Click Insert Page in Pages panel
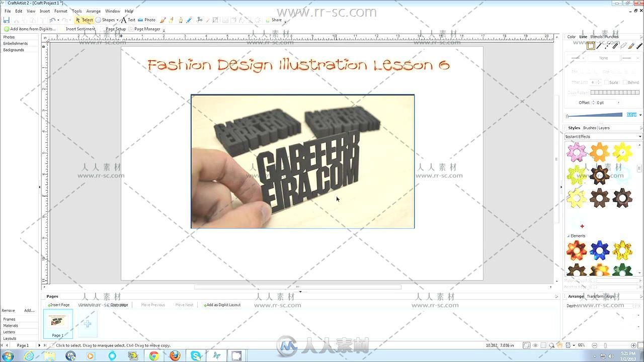Screen dimensions: 644x362 coord(59,305)
